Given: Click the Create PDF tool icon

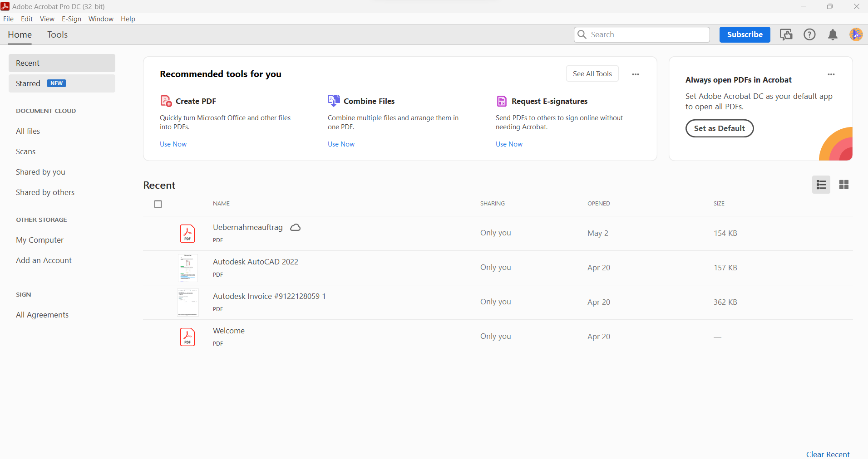Looking at the screenshot, I should [x=166, y=101].
